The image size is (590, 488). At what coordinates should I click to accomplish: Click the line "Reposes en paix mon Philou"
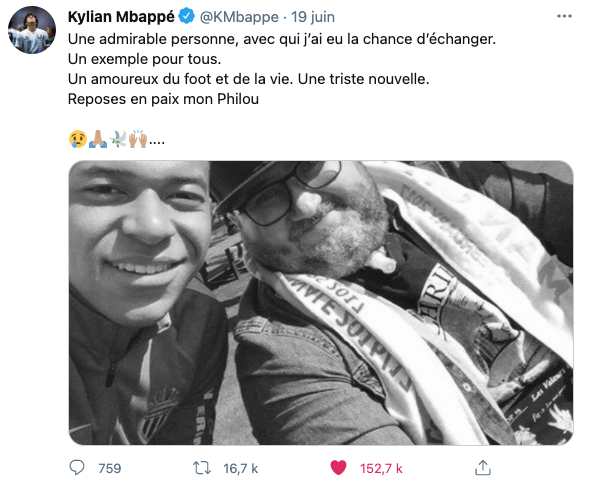163,99
